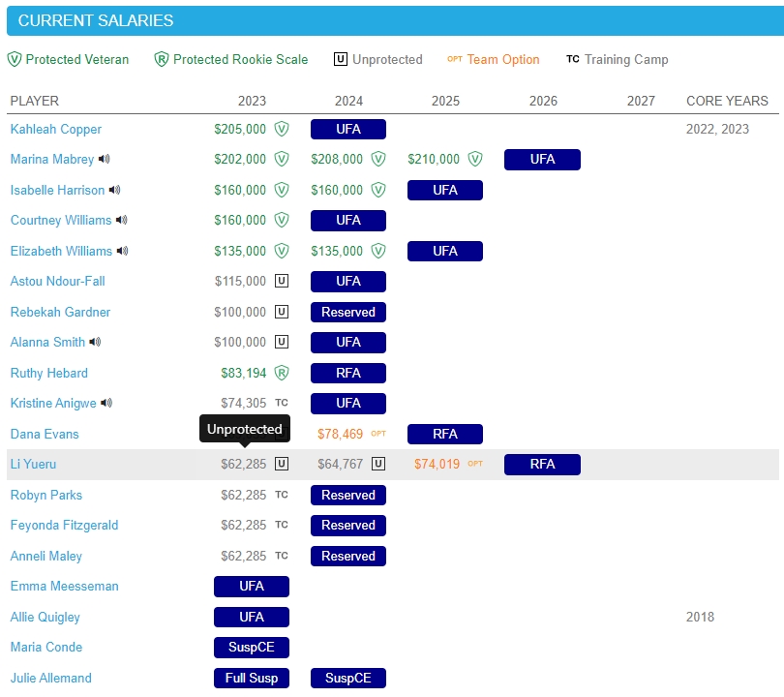Click the audio icon beside Alanna Smith
The image size is (784, 697).
pyautogui.click(x=96, y=343)
